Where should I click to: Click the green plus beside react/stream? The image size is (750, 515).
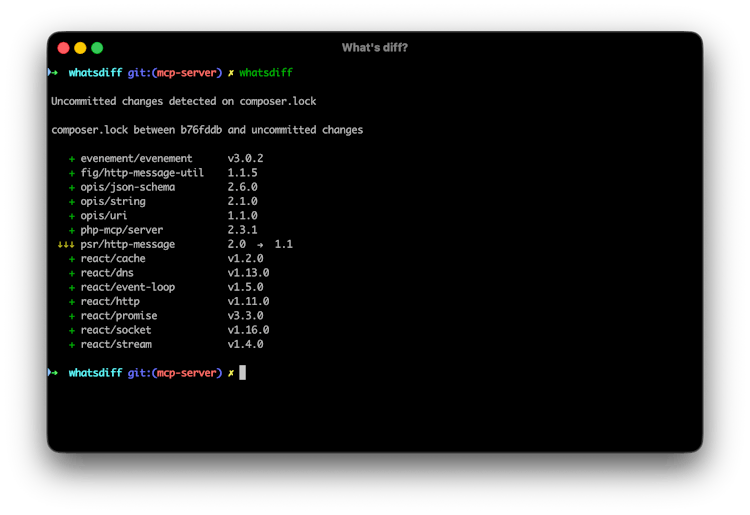(x=72, y=344)
